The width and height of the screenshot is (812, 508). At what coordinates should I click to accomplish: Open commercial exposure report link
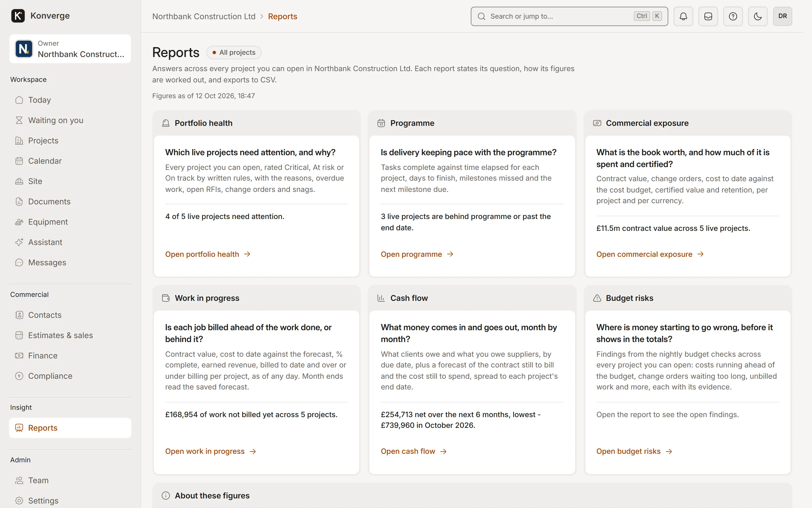(x=650, y=254)
